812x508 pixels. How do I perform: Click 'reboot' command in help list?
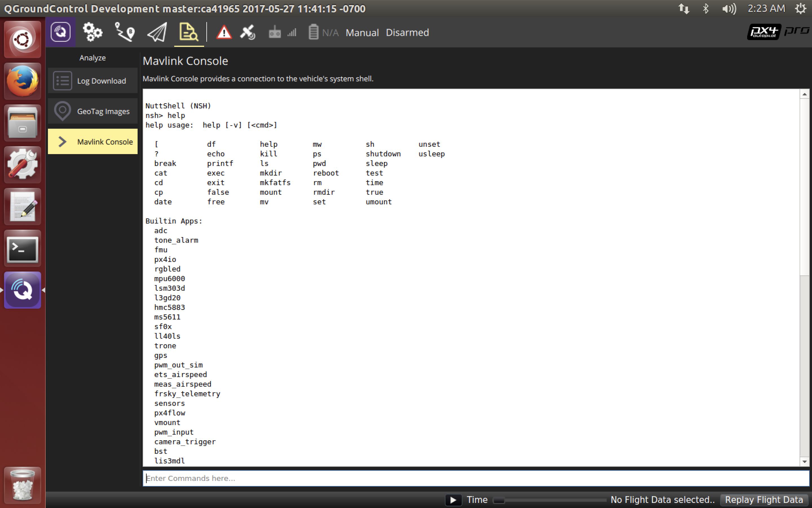point(326,173)
